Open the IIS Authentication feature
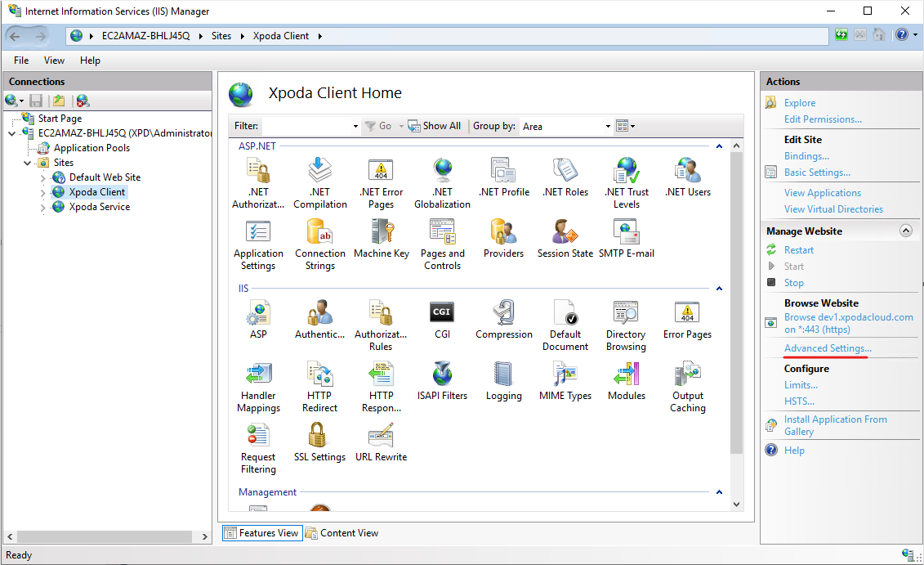924x565 pixels. pyautogui.click(x=320, y=320)
